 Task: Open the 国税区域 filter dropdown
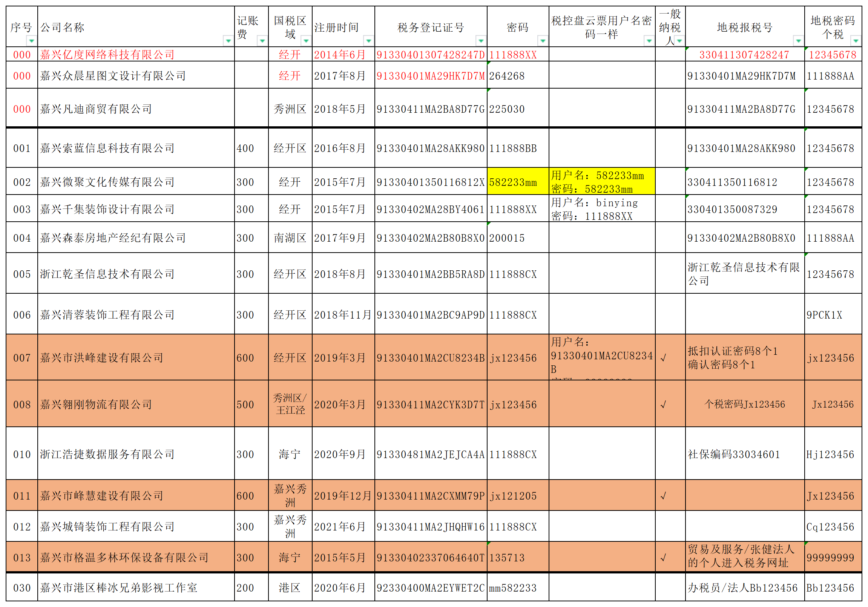point(306,40)
